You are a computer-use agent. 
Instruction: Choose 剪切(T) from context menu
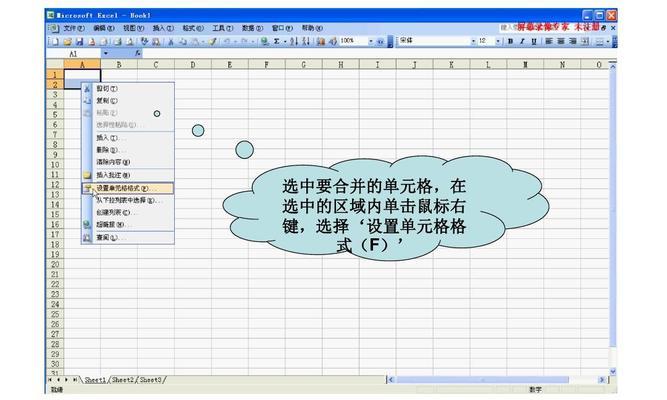[x=128, y=89]
